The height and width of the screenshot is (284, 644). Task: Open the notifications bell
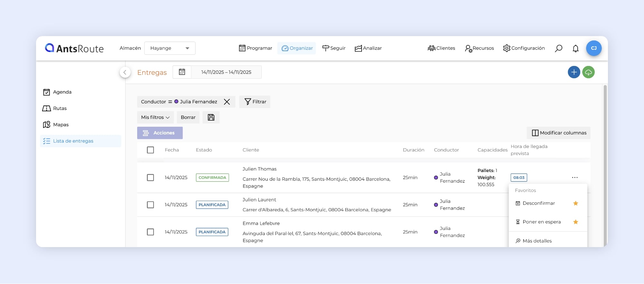pos(575,49)
